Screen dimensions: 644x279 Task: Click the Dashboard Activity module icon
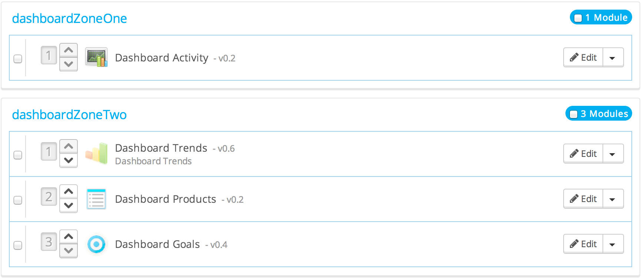(96, 57)
